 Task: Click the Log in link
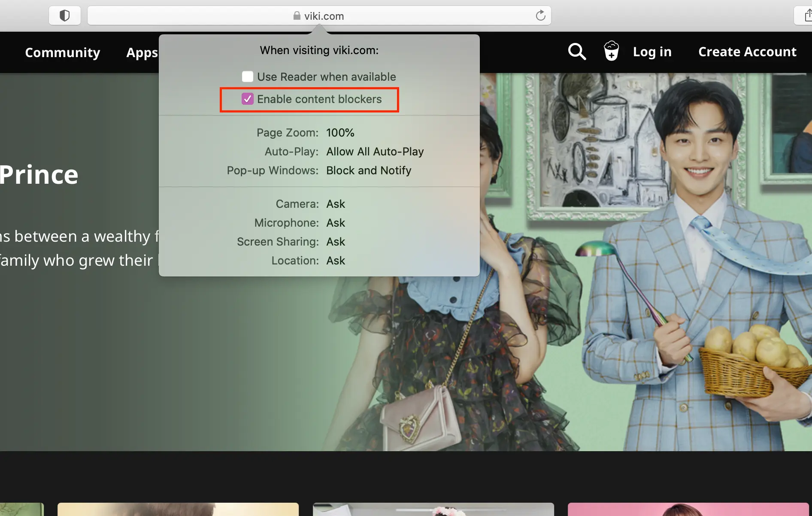coord(652,52)
